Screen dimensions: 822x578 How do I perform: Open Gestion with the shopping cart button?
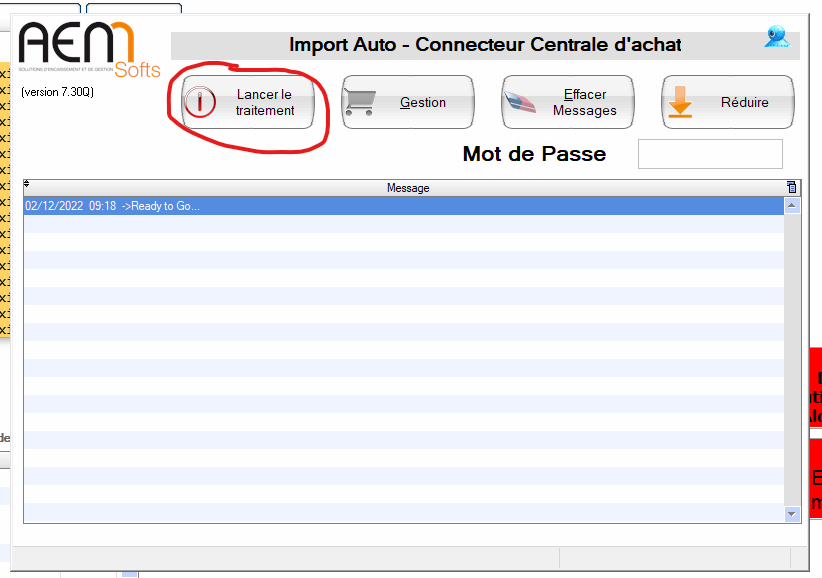click(x=408, y=102)
